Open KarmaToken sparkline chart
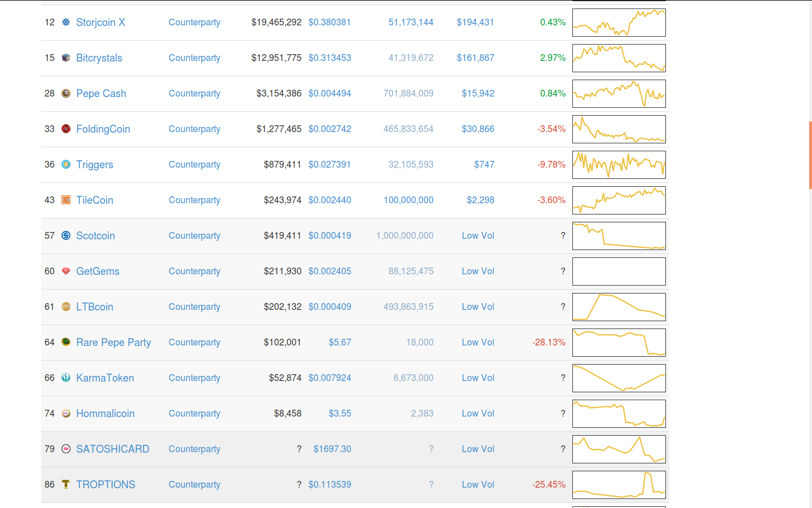812x508 pixels. pos(619,378)
